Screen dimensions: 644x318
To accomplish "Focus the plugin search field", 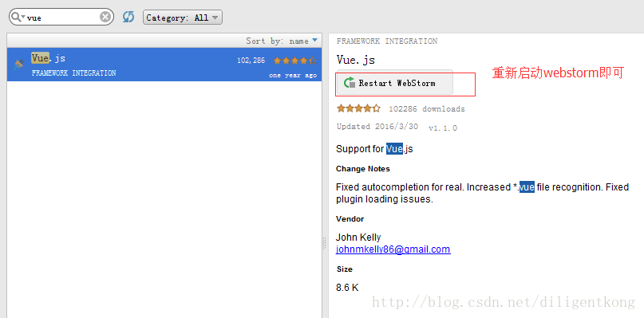I will click(x=61, y=18).
